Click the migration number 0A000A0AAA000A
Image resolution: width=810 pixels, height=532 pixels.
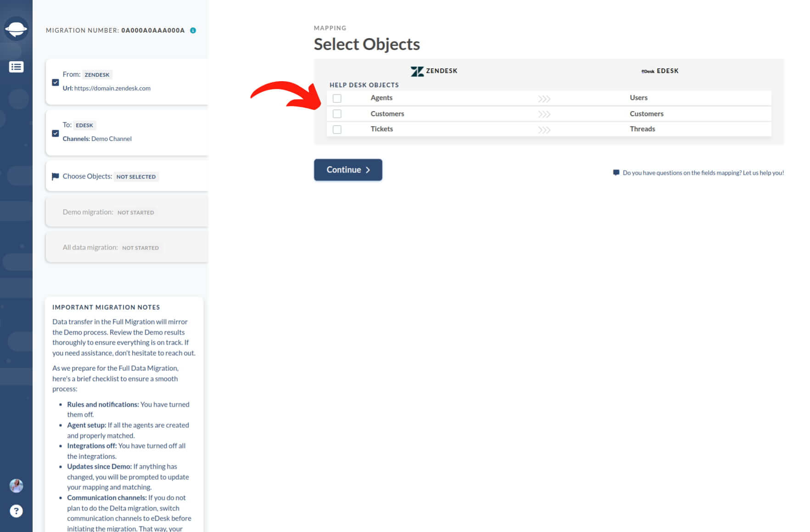click(153, 30)
